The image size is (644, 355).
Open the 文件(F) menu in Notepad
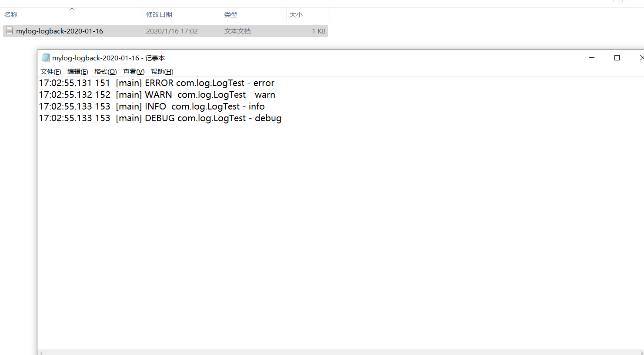(50, 72)
